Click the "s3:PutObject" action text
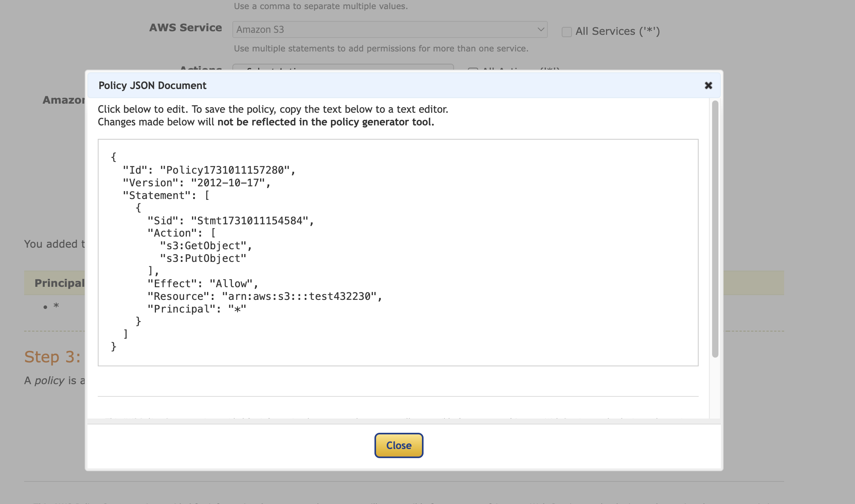855x504 pixels. tap(203, 258)
